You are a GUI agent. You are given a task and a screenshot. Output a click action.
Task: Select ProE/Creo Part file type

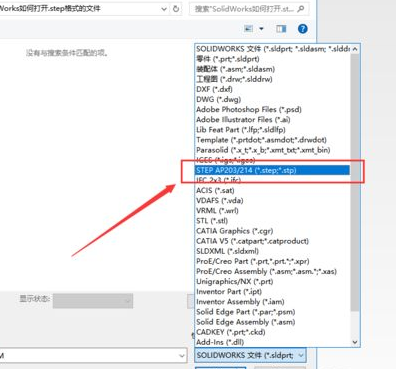(272, 261)
